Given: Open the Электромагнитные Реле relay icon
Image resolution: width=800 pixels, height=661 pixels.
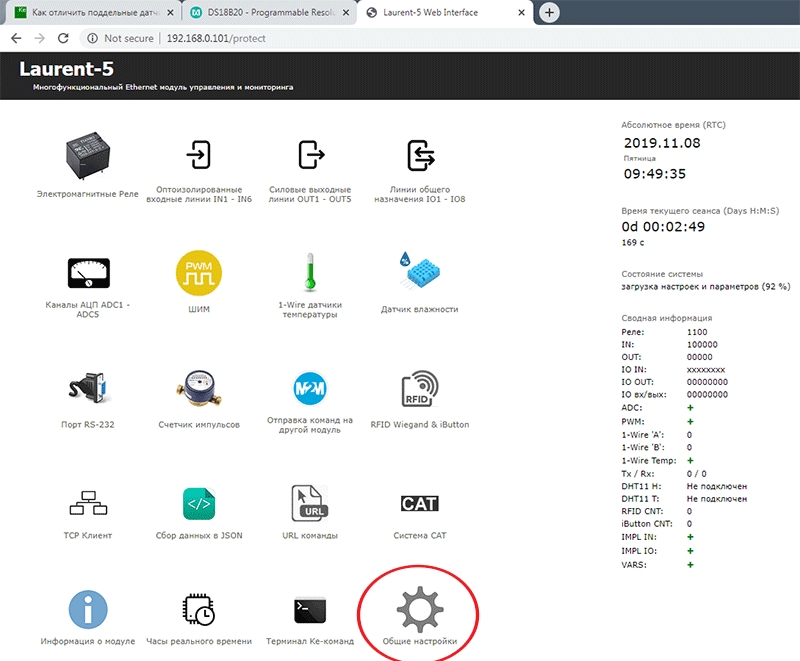Looking at the screenshot, I should (87, 157).
